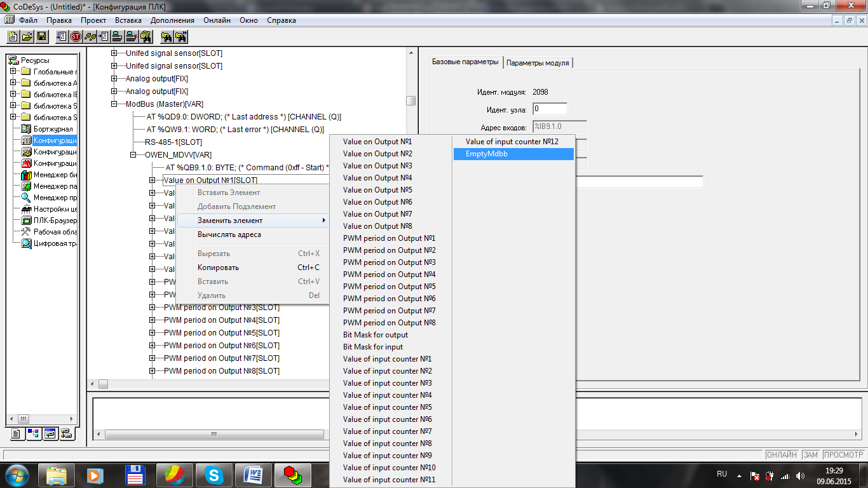Collapse the ModBus (Master)[VAR] node

[x=114, y=104]
